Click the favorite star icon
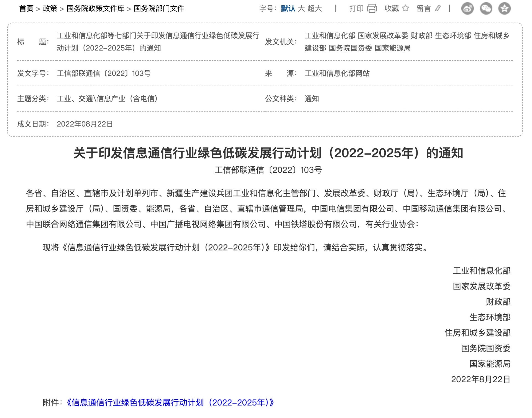This screenshot has height=418, width=532. point(405,8)
